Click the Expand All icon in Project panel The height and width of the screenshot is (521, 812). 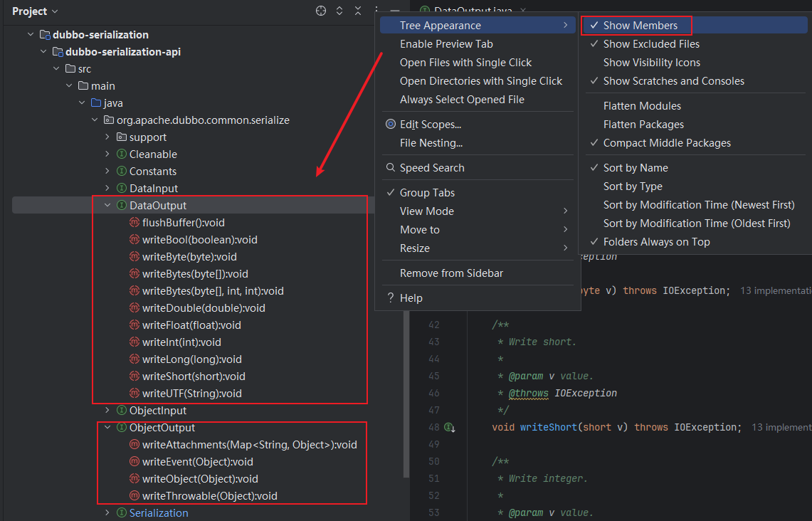(x=339, y=11)
